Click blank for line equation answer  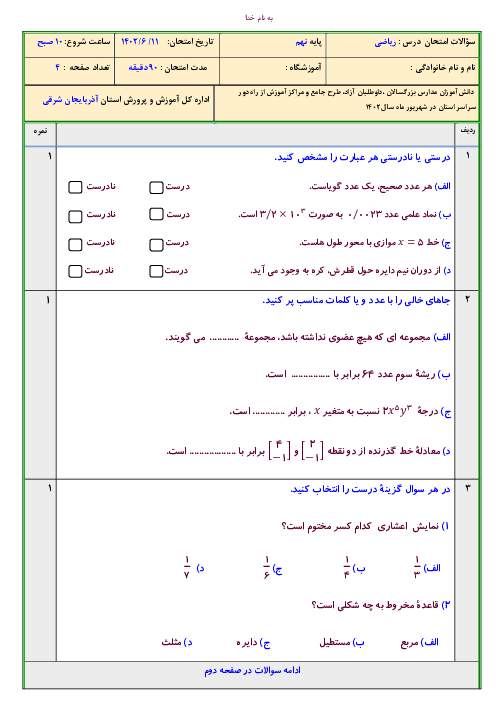[x=212, y=453]
